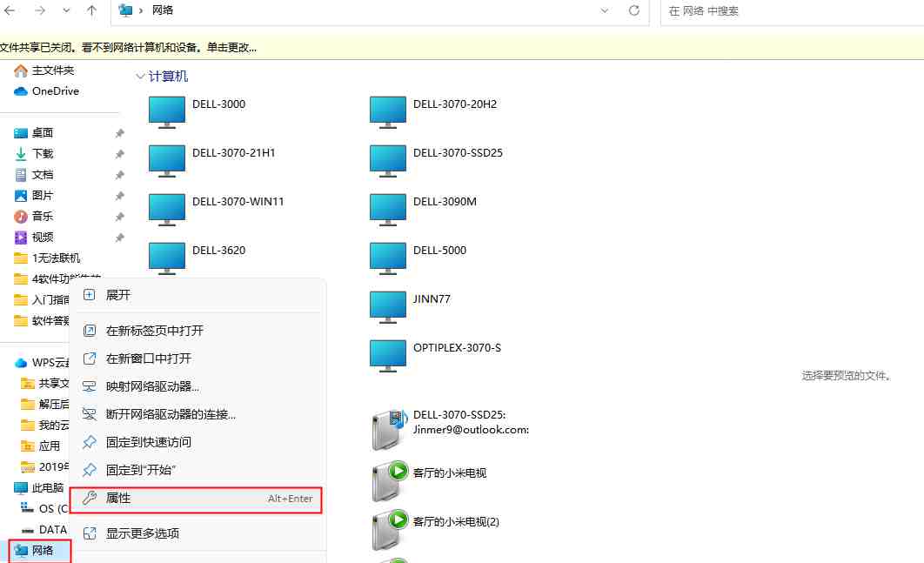Open the 共享文件夹 folder under WPS
924x563 pixels.
click(x=44, y=384)
